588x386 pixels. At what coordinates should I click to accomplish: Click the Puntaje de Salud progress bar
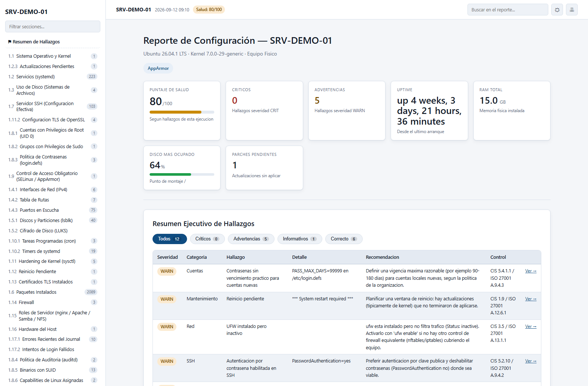(182, 112)
